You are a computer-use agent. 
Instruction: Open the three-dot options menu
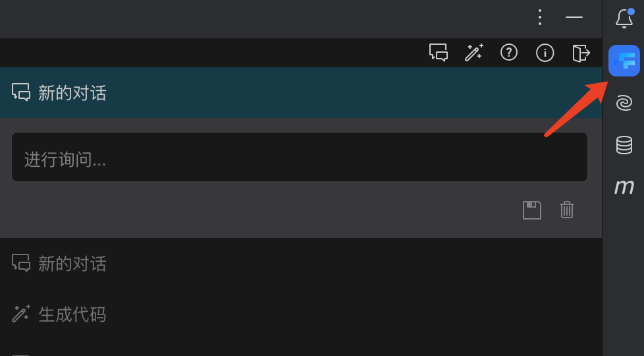[540, 17]
